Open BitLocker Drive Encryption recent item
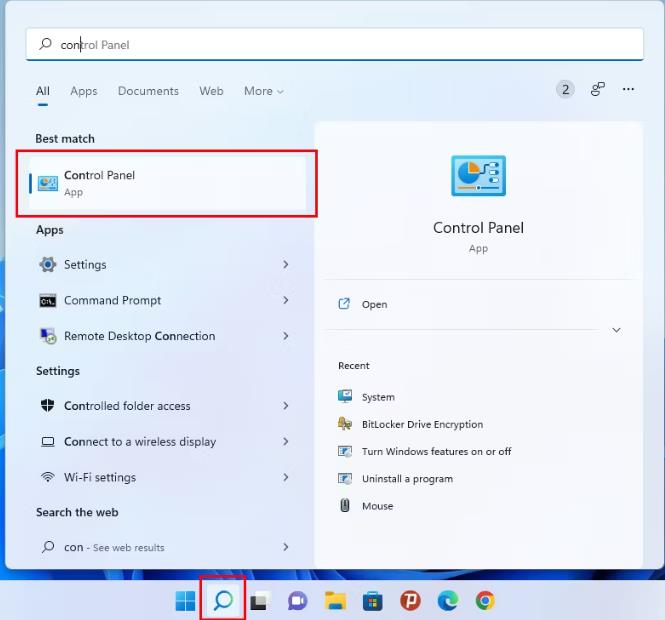The image size is (665, 620). [422, 424]
